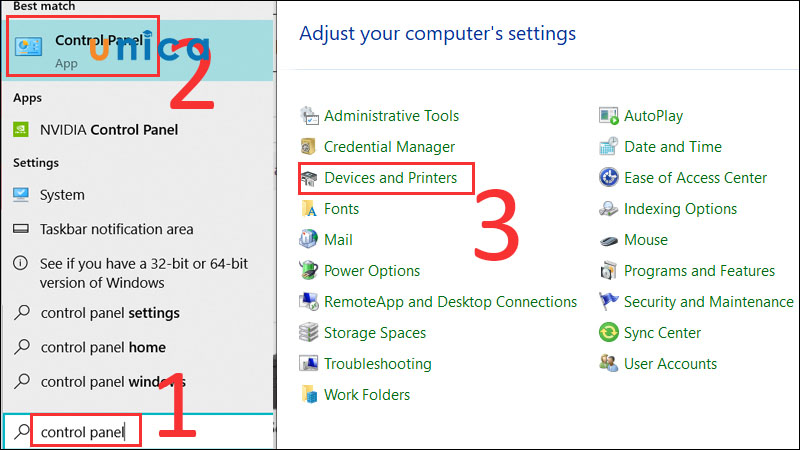Screen dimensions: 800x450
Task: Open Indexing Options link
Action: point(680,209)
